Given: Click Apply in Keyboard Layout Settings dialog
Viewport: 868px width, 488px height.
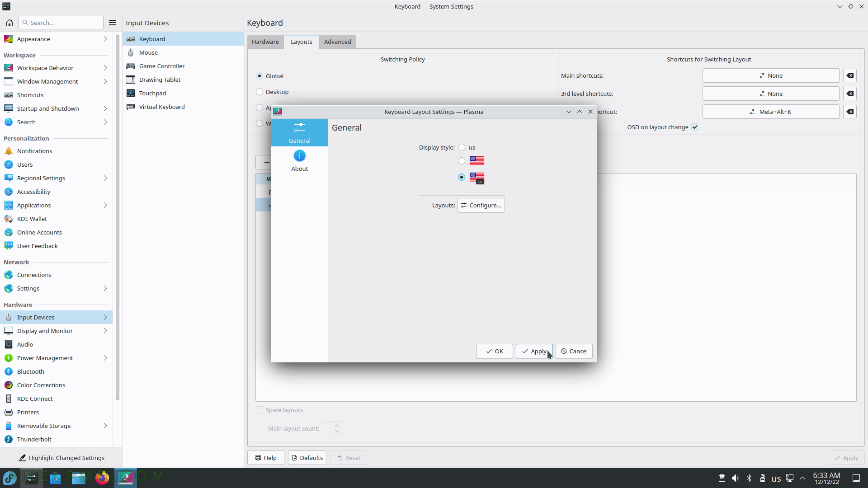Looking at the screenshot, I should (534, 351).
